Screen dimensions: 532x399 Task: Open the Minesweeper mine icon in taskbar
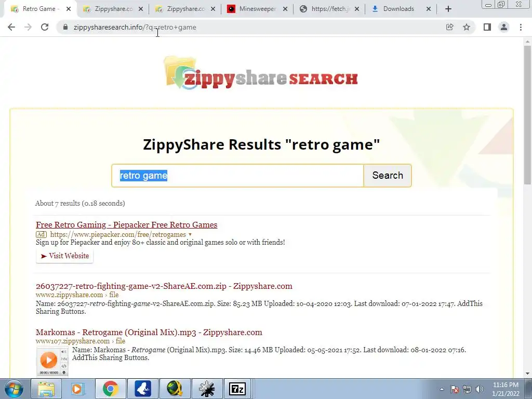[x=207, y=389]
